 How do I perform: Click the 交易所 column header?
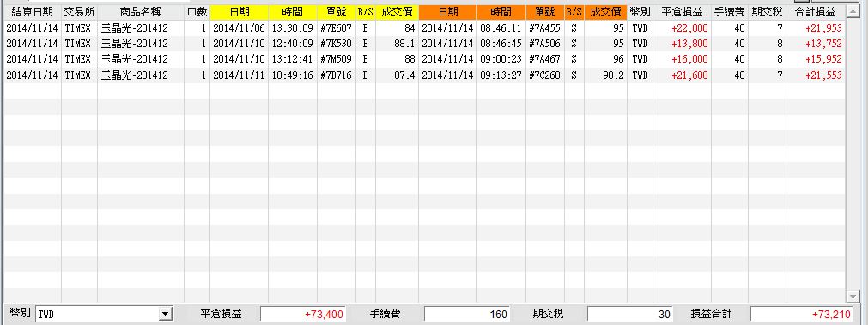pos(79,12)
